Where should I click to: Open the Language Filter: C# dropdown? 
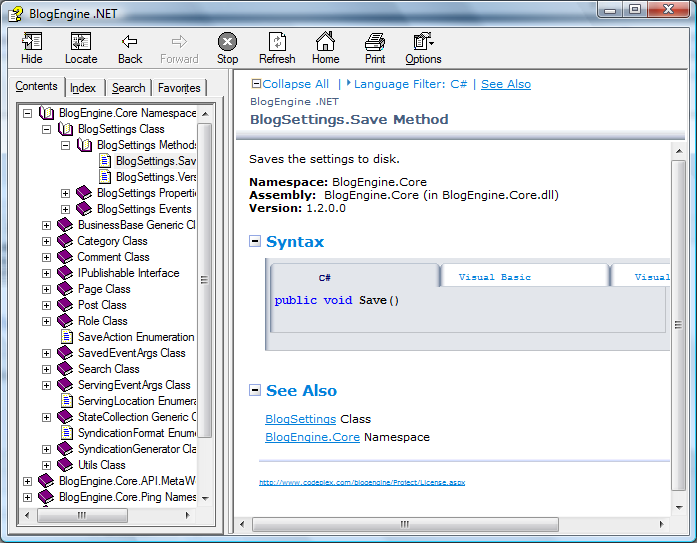pos(407,84)
